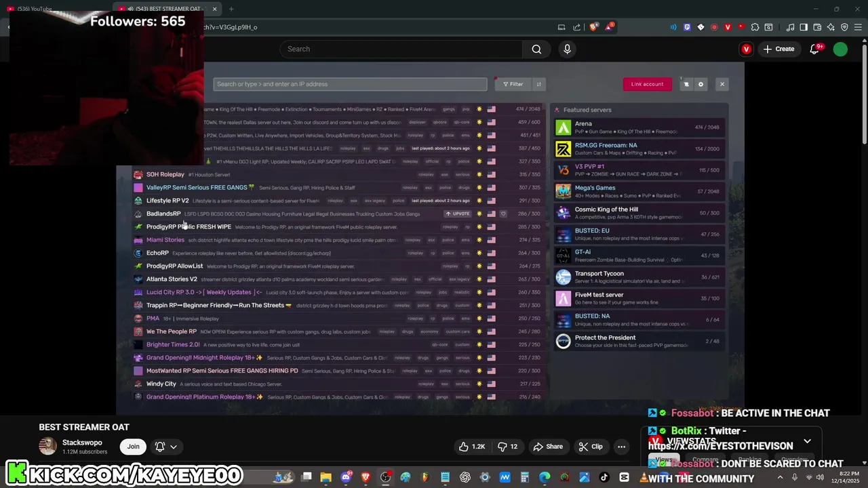Open Cosmic King of the Hill server
This screenshot has height=488, width=868.
(639, 213)
